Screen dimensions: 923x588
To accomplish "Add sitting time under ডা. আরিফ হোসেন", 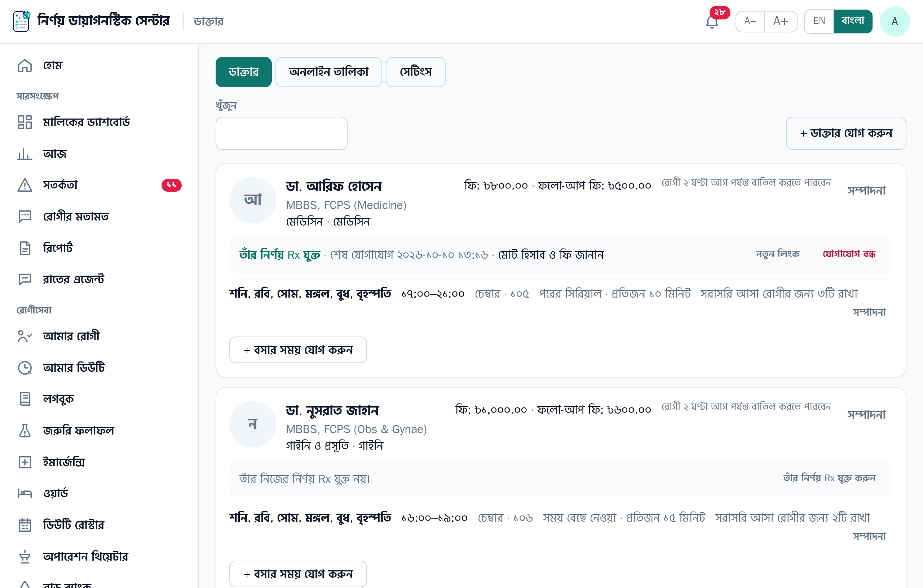I will pyautogui.click(x=298, y=350).
